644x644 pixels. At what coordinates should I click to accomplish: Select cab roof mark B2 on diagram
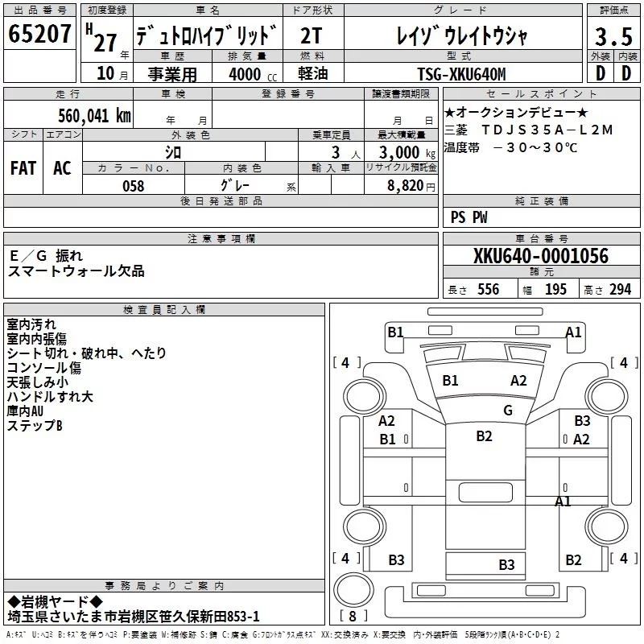pyautogui.click(x=485, y=436)
